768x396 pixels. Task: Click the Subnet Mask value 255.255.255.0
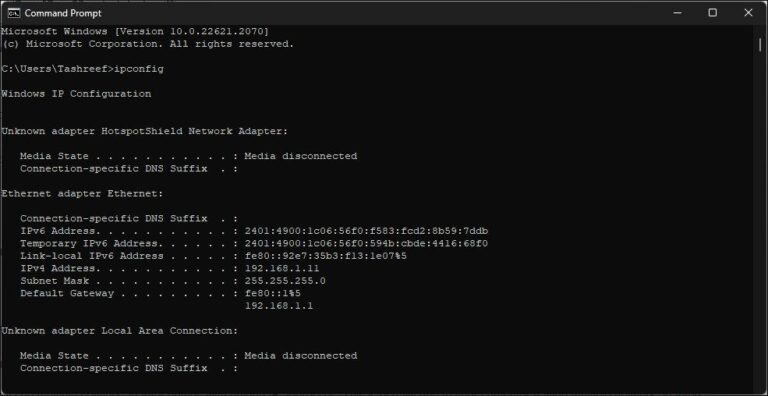click(285, 281)
